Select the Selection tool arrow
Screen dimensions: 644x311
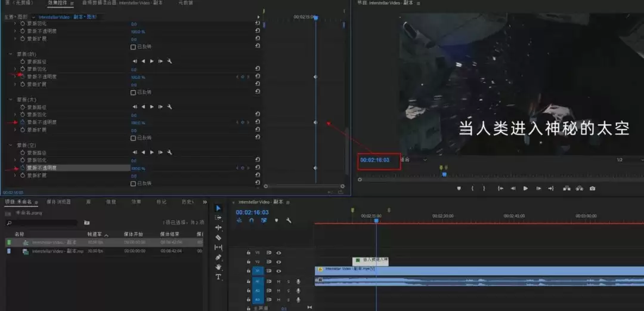click(x=218, y=208)
